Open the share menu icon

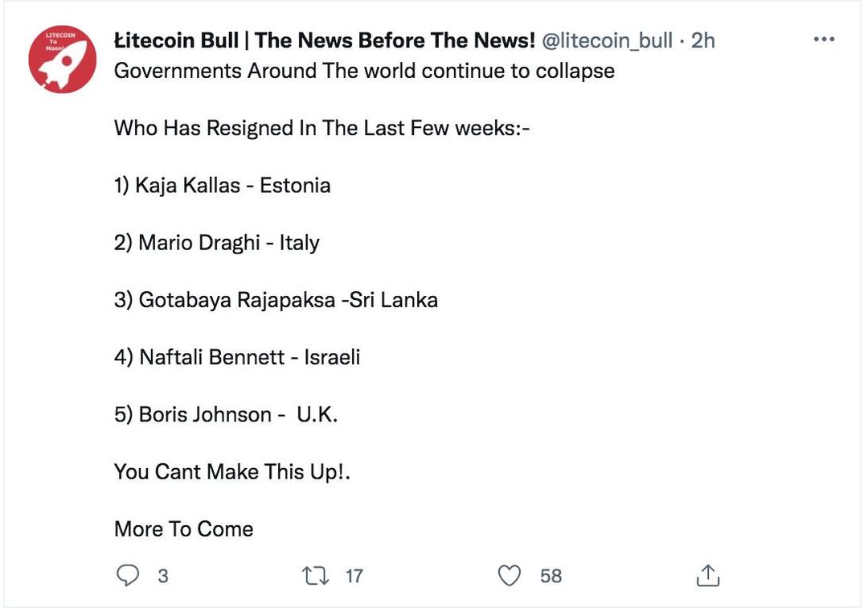click(707, 575)
